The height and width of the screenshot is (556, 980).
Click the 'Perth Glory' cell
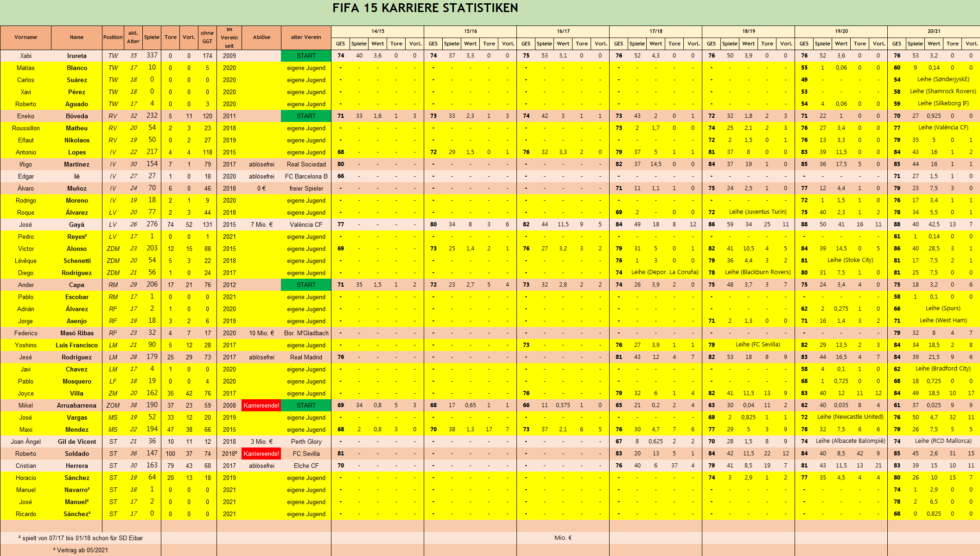coord(306,441)
